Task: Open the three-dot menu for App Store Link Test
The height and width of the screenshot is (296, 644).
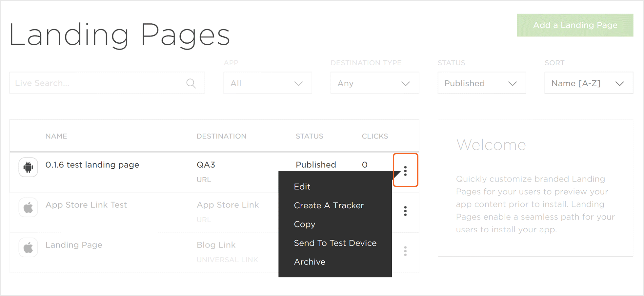Action: point(405,211)
